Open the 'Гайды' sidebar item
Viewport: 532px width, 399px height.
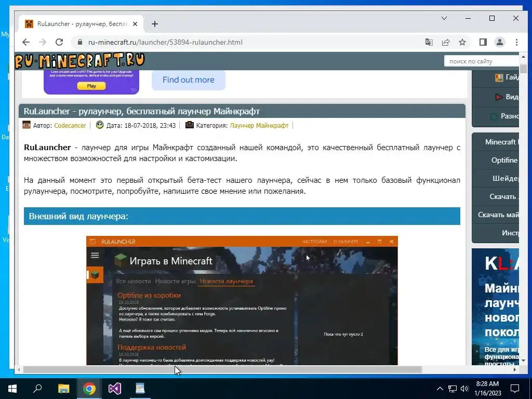point(496,77)
